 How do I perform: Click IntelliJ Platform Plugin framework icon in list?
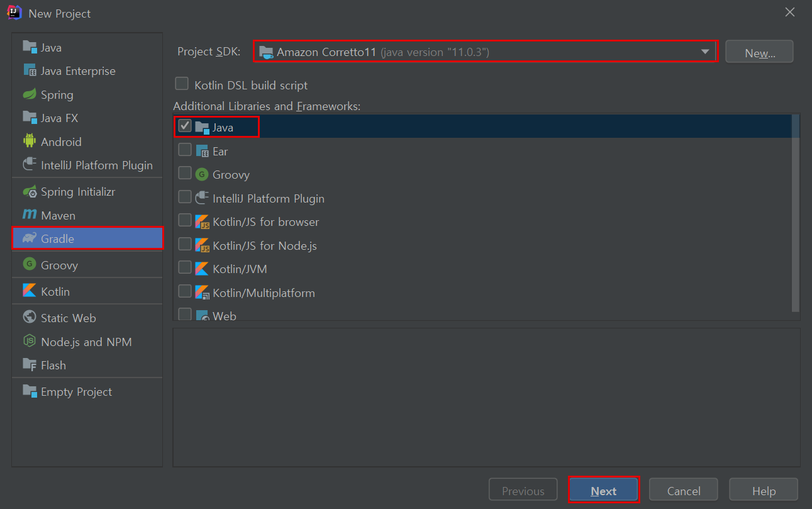[x=202, y=198]
